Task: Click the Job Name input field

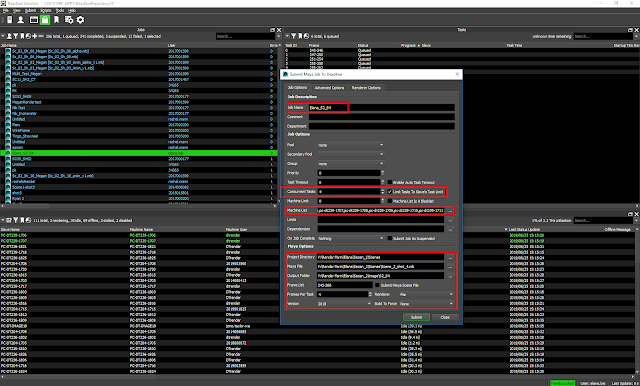Action: pos(381,108)
